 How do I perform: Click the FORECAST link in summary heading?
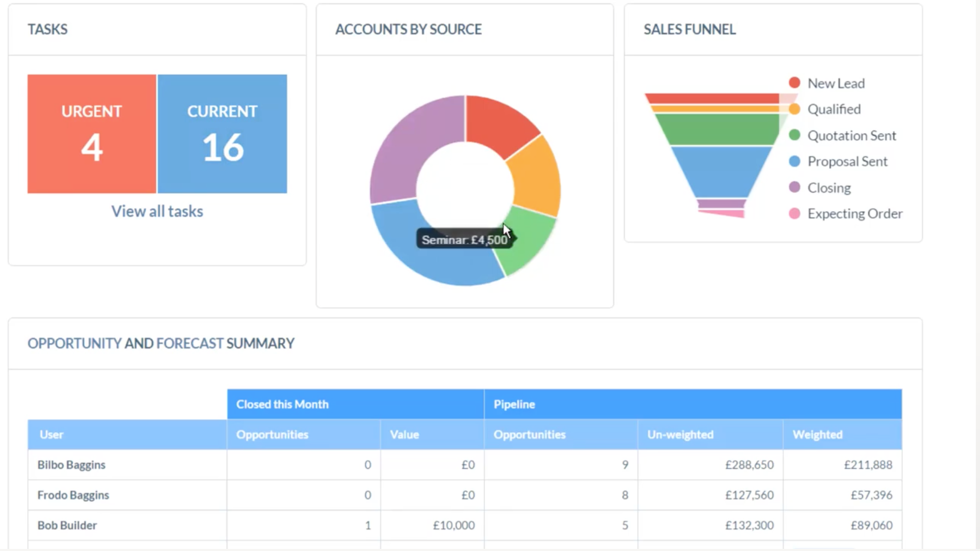pyautogui.click(x=190, y=344)
